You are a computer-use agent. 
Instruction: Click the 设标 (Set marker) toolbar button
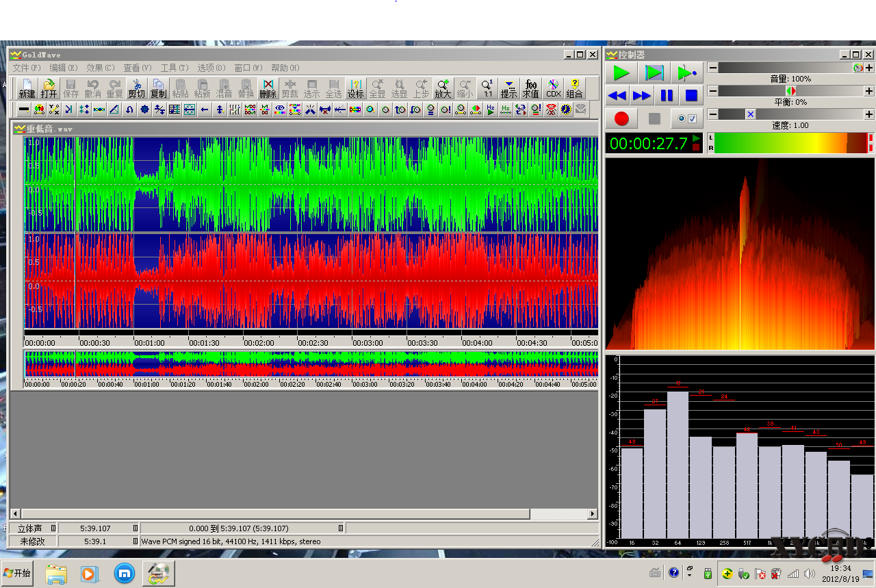coord(356,89)
